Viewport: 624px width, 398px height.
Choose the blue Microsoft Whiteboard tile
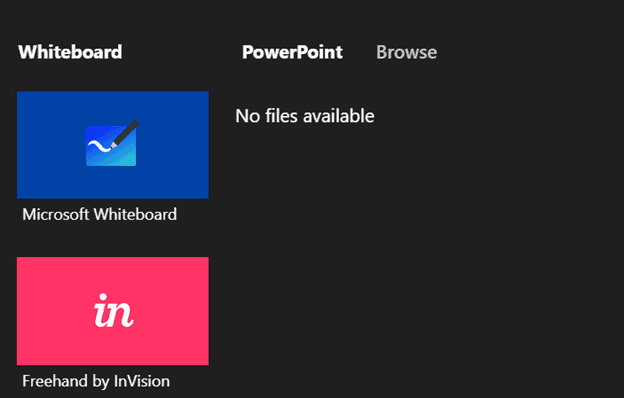click(x=113, y=145)
